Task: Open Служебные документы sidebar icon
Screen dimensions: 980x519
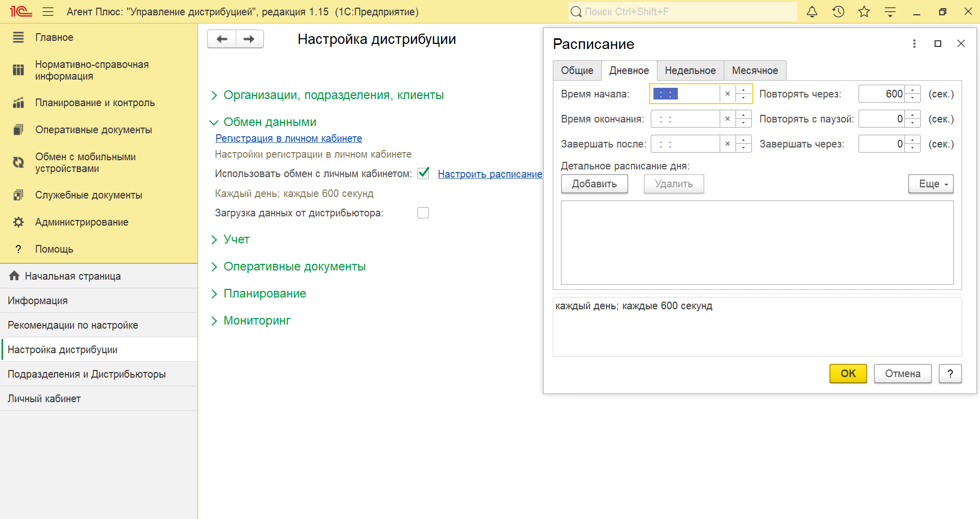Action: pyautogui.click(x=18, y=195)
